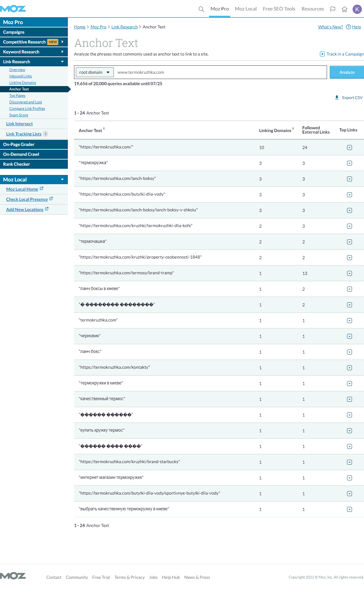Click Home in the breadcrumb
The width and height of the screenshot is (364, 593).
click(80, 27)
